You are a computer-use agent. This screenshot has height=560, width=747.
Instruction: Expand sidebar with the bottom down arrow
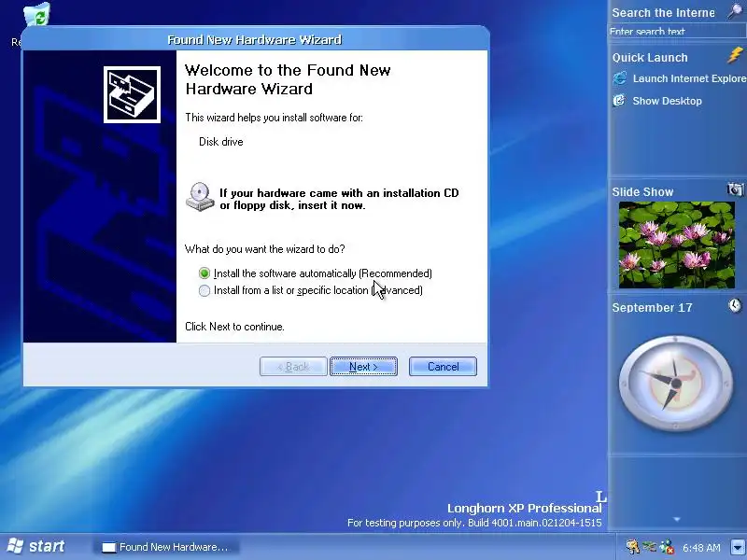(677, 520)
